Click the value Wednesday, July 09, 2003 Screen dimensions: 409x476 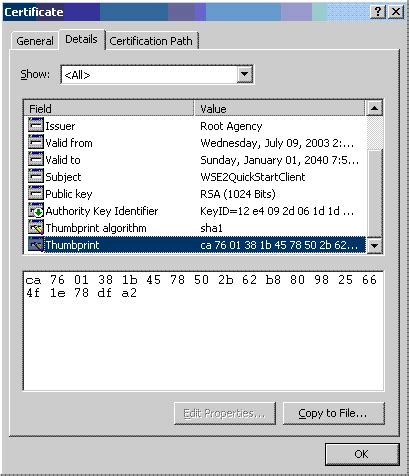coord(277,143)
